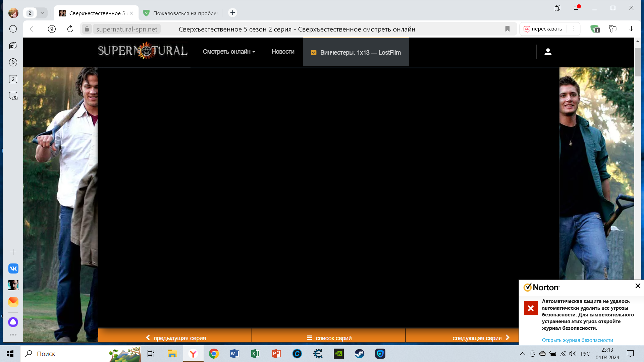Image resolution: width=644 pixels, height=362 pixels.
Task: Launch Steam from the taskbar
Action: point(359,354)
